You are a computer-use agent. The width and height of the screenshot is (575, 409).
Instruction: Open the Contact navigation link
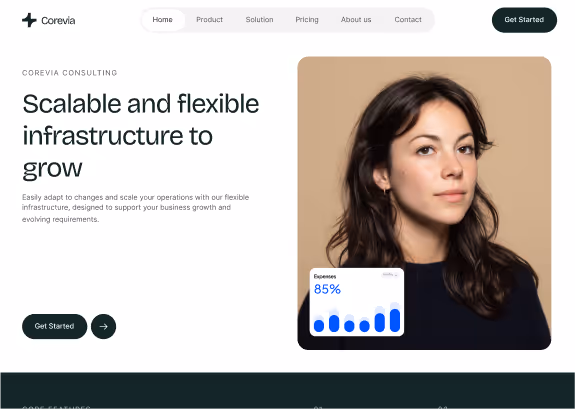(408, 20)
